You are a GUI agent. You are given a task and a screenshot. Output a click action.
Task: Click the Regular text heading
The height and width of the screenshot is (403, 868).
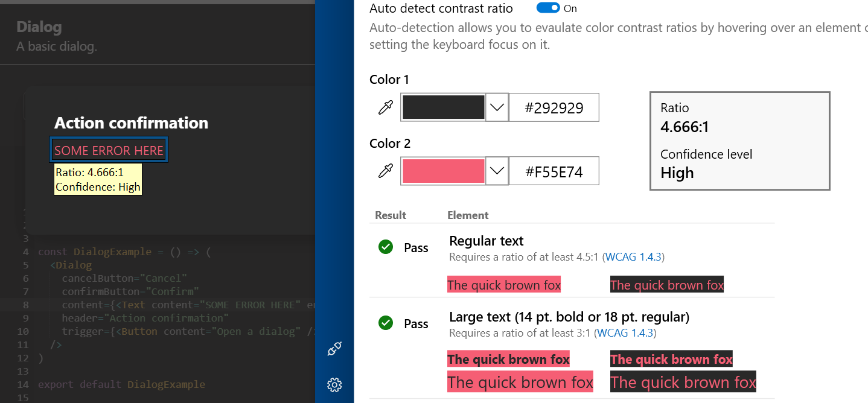coord(487,241)
